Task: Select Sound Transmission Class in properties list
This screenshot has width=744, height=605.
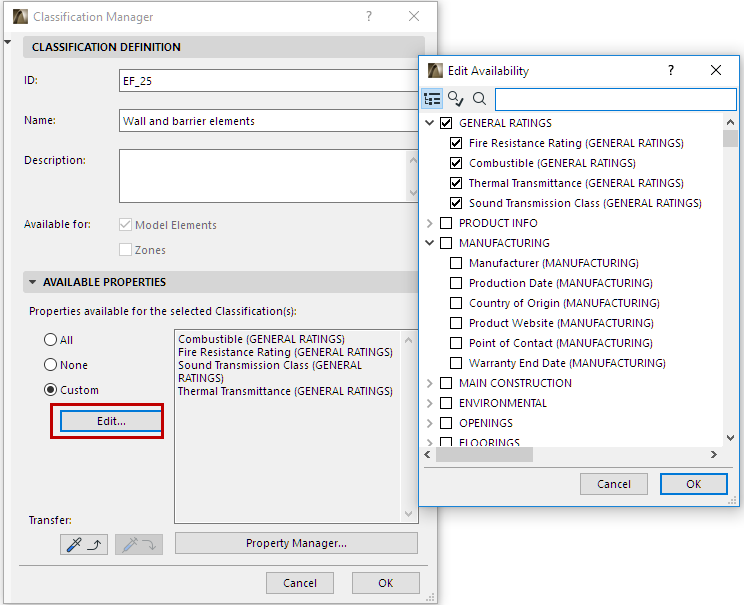Action: coord(270,372)
